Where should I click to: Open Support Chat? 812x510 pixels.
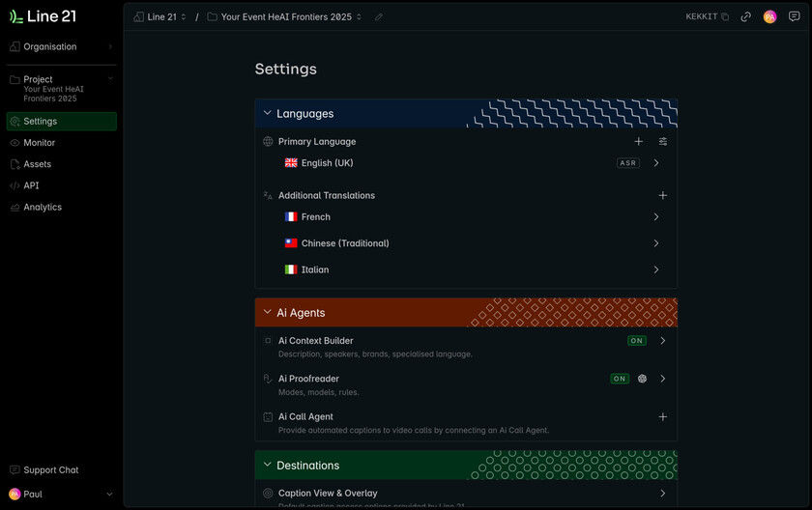point(50,470)
